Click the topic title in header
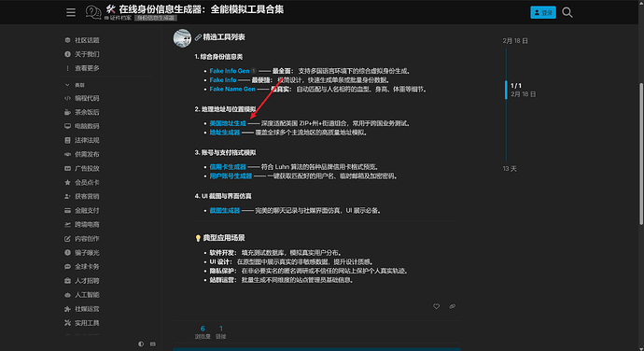The width and height of the screenshot is (644, 351). click(195, 9)
